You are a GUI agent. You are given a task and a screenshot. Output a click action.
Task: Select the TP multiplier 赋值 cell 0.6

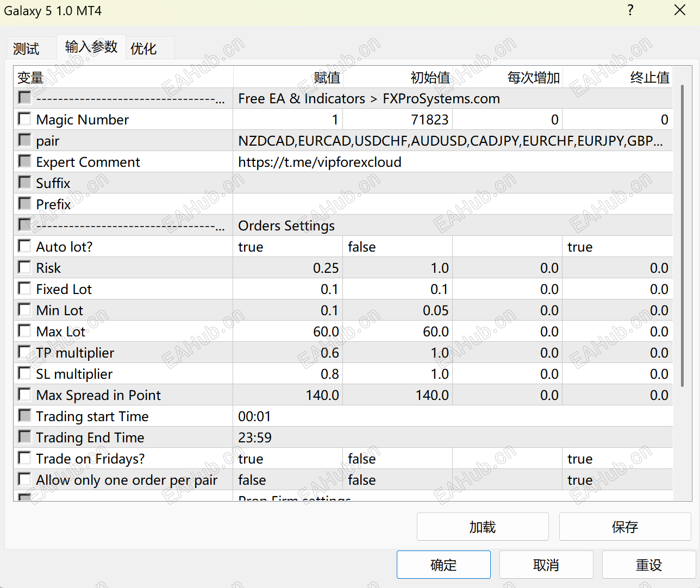pyautogui.click(x=288, y=353)
